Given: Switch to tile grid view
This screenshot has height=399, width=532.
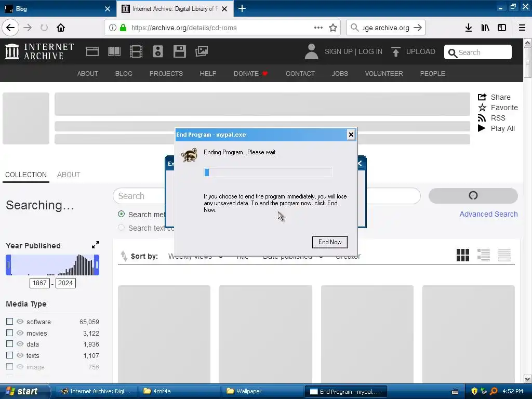Looking at the screenshot, I should [x=463, y=255].
